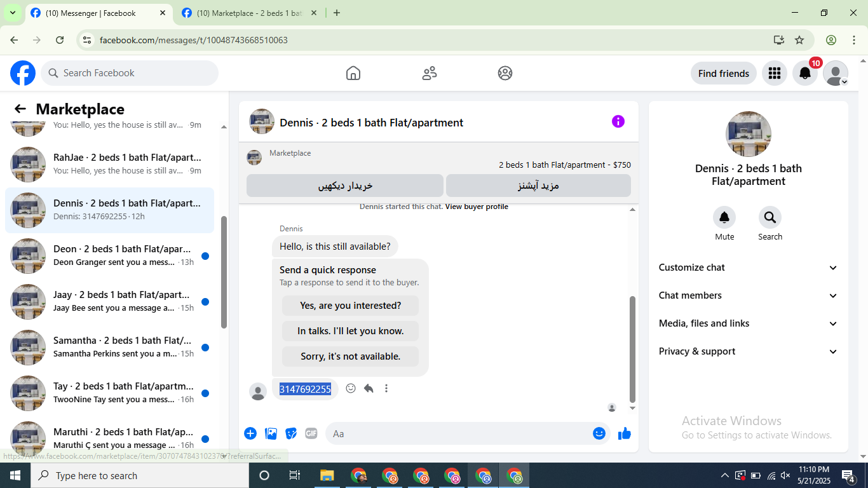Image resolution: width=868 pixels, height=488 pixels.
Task: Expand Customize chat section
Action: click(x=749, y=268)
